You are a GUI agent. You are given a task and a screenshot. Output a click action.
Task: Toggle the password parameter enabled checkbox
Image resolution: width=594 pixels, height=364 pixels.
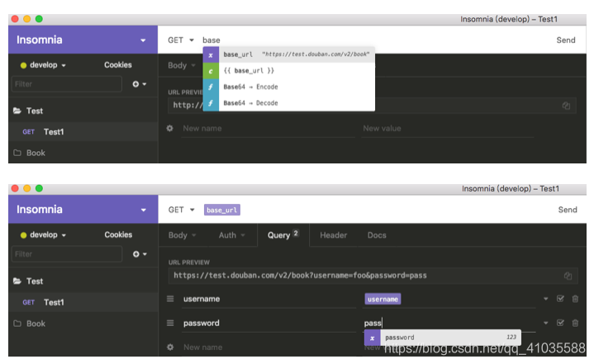coord(560,323)
